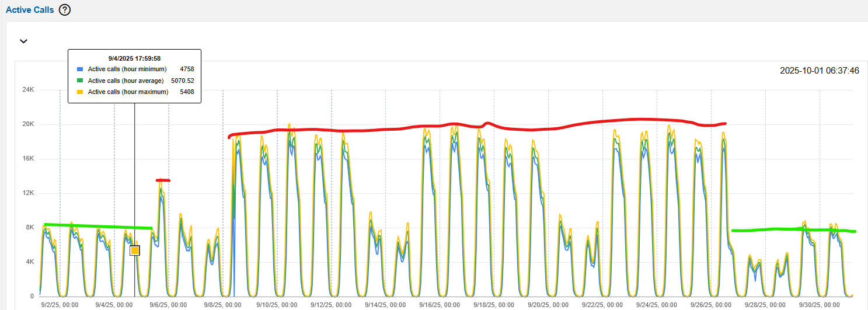Click the 9/24/25, 00:00 axis label

(657, 305)
